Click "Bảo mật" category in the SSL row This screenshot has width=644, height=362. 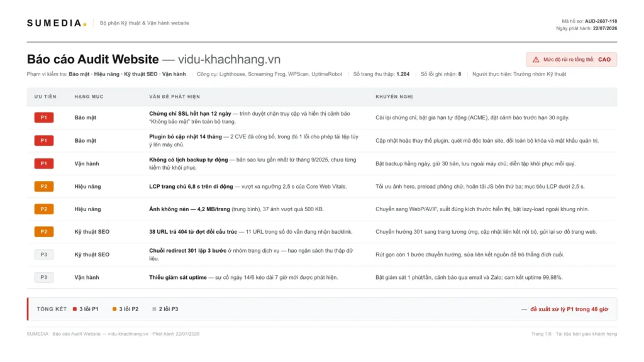click(85, 118)
